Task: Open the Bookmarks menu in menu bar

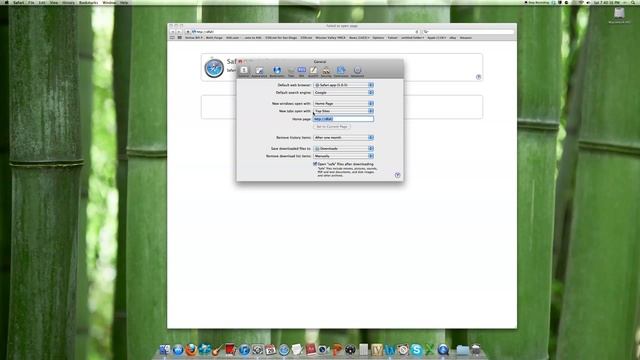Action: tap(89, 2)
